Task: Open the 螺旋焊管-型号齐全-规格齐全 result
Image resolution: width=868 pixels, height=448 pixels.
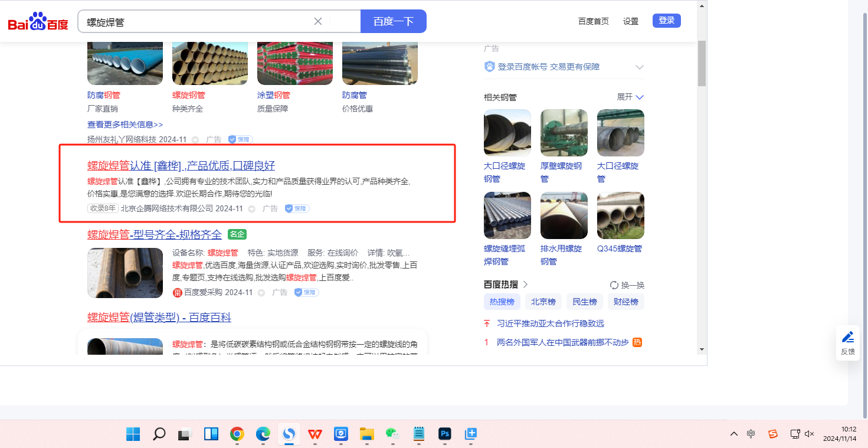Action: [155, 234]
